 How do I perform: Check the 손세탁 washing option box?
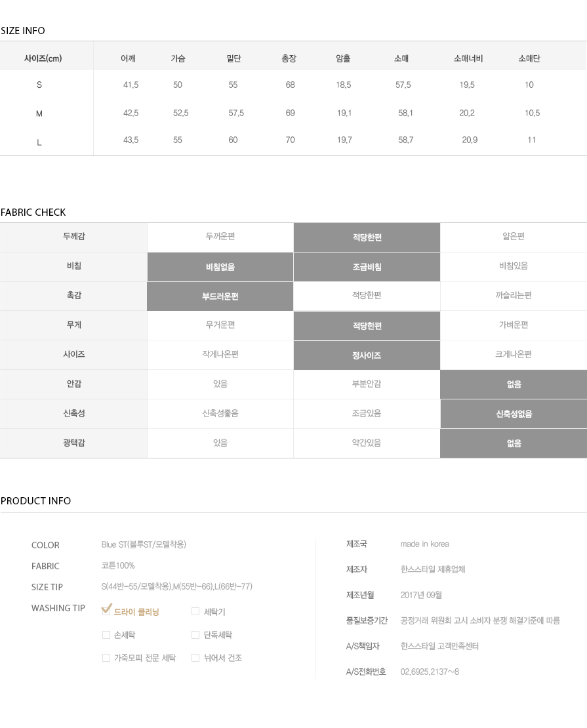[x=106, y=635]
